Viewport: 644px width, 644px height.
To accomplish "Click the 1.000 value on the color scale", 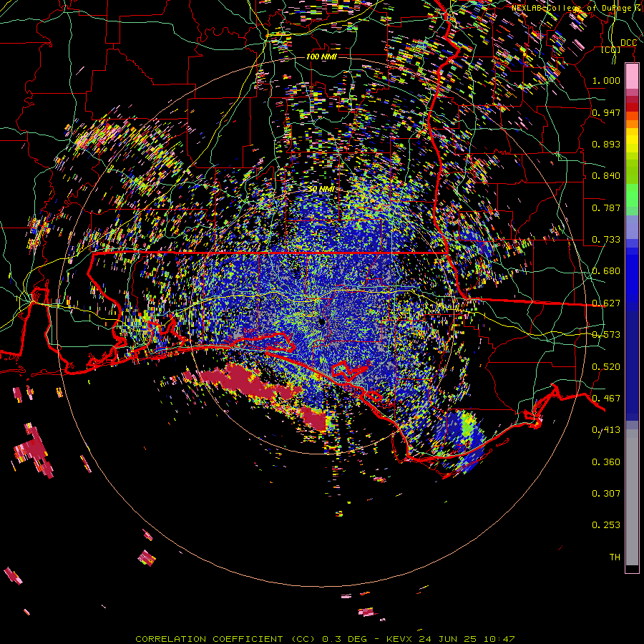I will [606, 80].
